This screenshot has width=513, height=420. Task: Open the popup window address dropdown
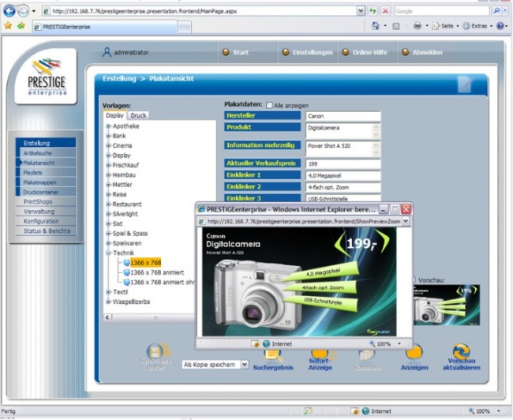406,221
